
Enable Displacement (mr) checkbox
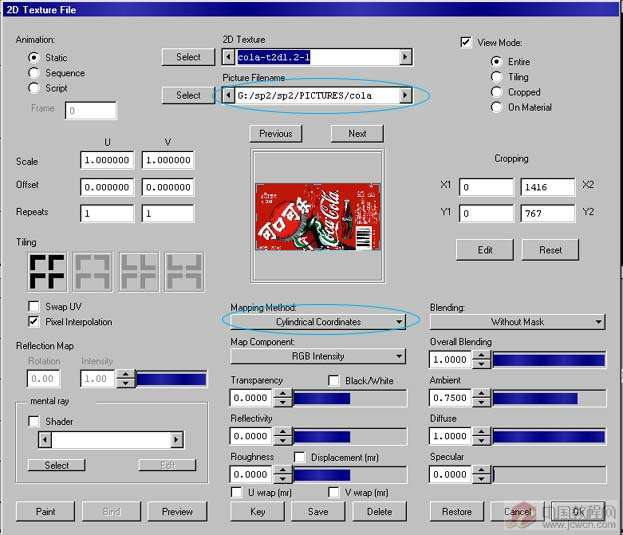(x=300, y=457)
